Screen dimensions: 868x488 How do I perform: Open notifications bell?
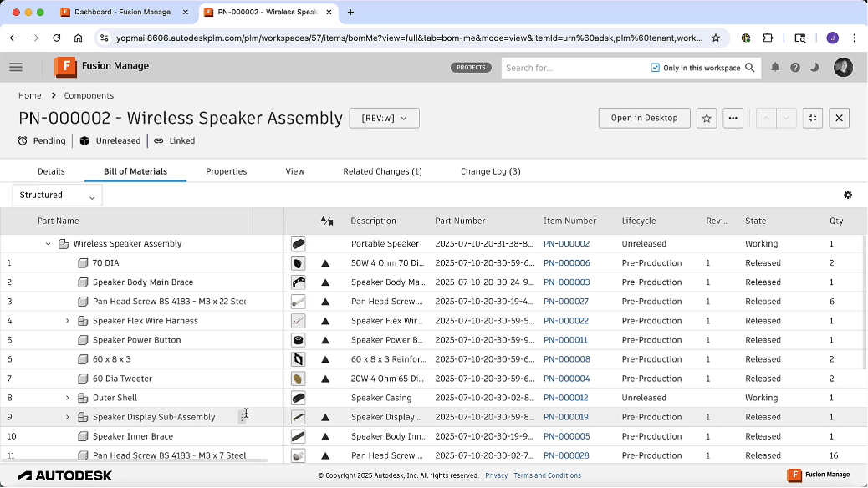point(775,68)
